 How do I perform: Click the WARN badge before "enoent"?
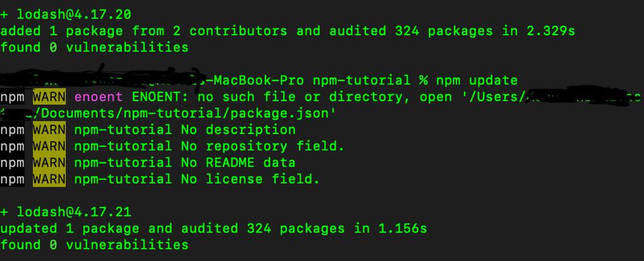49,97
